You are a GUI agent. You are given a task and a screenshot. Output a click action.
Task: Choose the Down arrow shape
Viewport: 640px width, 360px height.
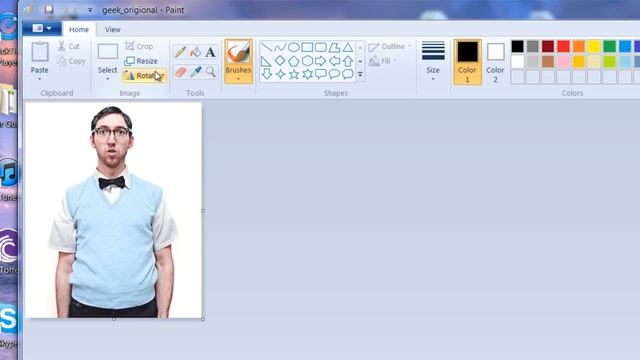(267, 74)
